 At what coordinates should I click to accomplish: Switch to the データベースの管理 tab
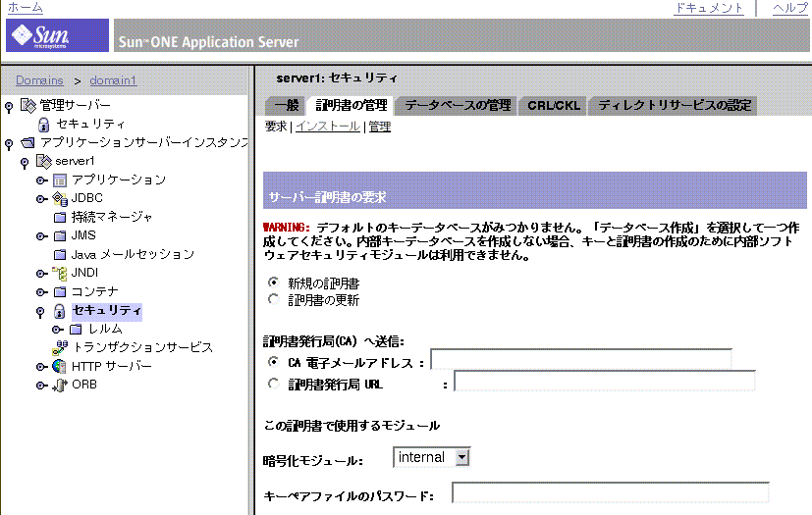pyautogui.click(x=458, y=106)
